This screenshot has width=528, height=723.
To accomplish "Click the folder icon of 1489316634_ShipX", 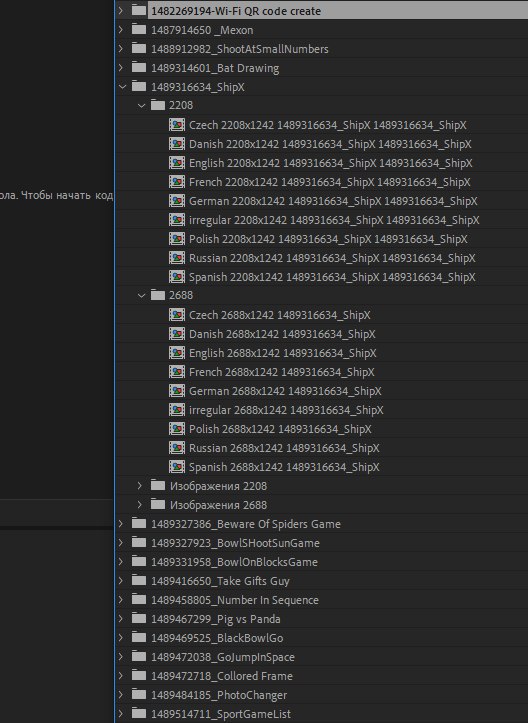I will (139, 86).
